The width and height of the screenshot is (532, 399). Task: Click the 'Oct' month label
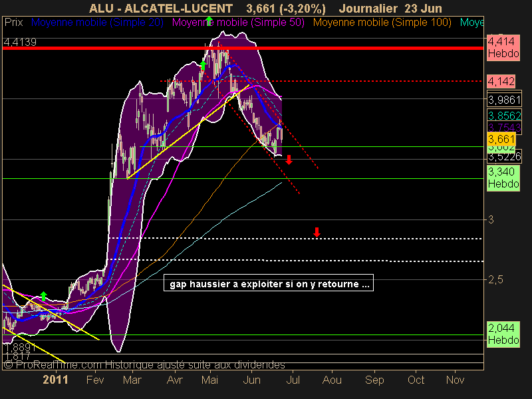(x=416, y=380)
